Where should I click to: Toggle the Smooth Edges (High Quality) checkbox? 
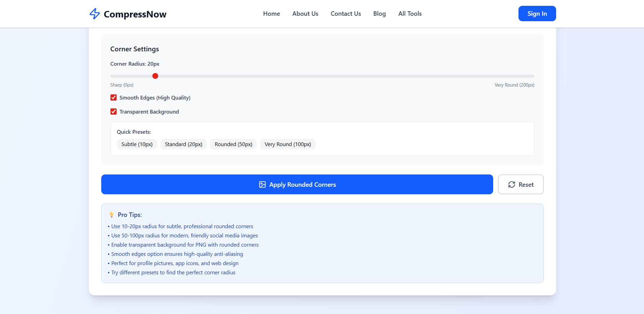point(114,98)
